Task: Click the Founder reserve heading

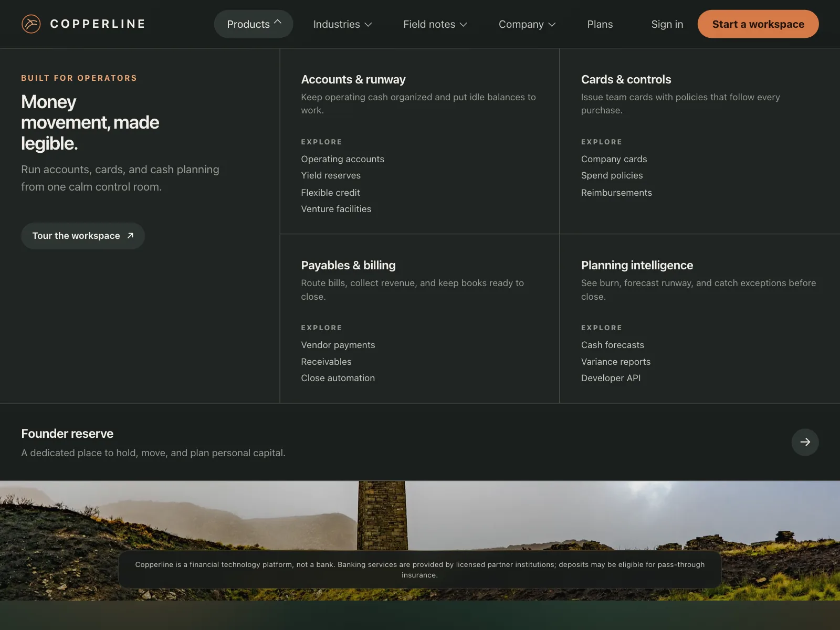Action: pos(67,434)
